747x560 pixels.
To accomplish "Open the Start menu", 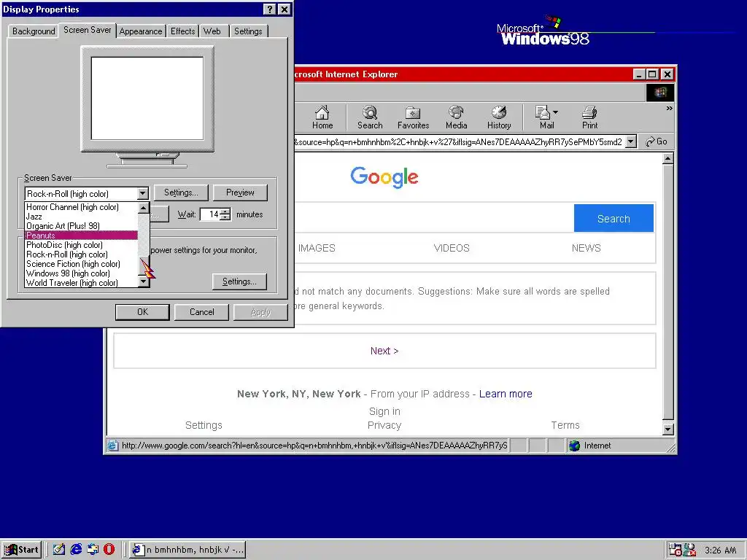I will (21, 550).
